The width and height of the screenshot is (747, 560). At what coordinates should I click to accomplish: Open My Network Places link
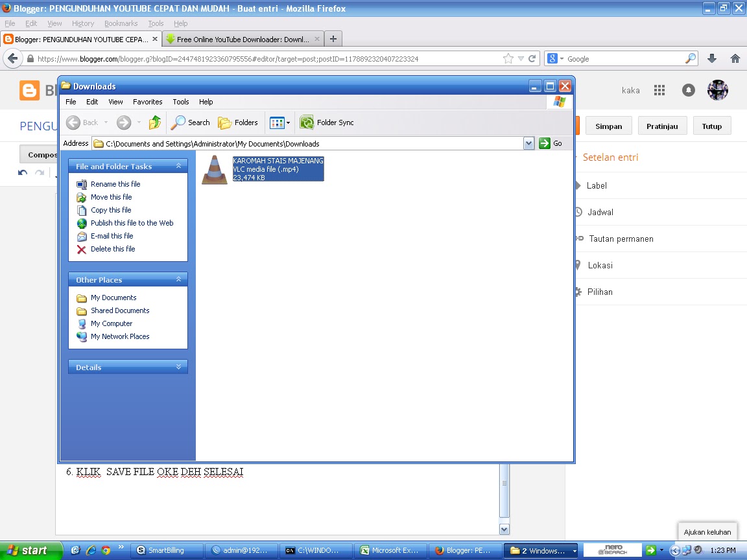[120, 336]
